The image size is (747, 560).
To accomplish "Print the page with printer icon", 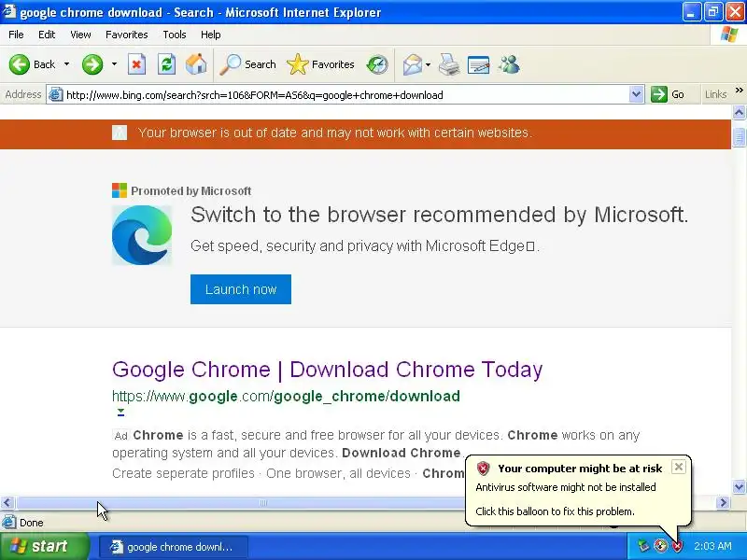I will [x=449, y=64].
